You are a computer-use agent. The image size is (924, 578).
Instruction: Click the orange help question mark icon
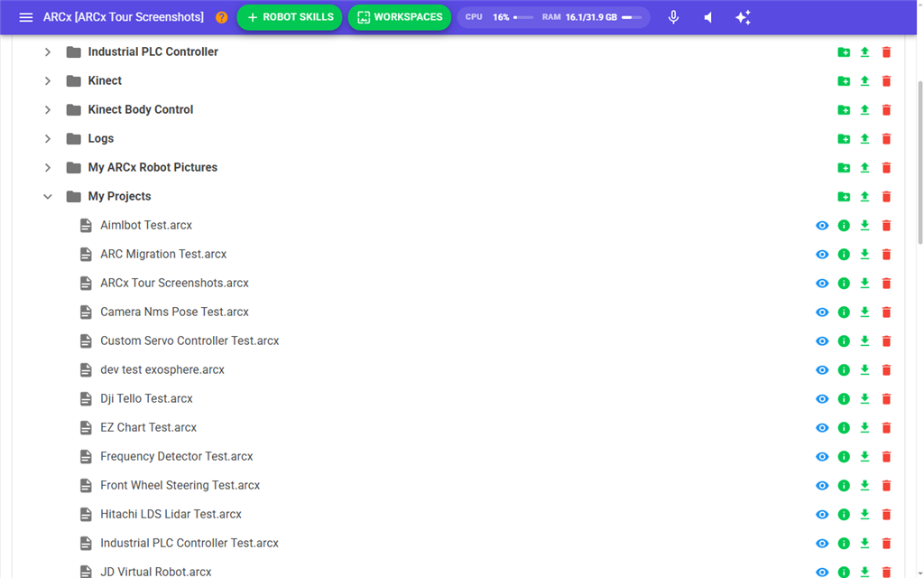[x=222, y=17]
